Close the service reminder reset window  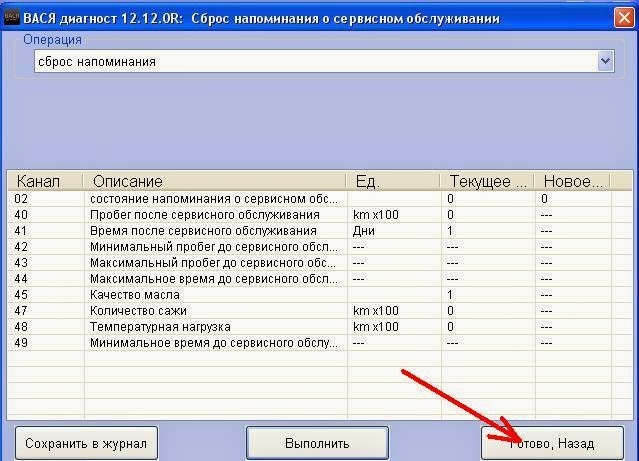(x=624, y=18)
